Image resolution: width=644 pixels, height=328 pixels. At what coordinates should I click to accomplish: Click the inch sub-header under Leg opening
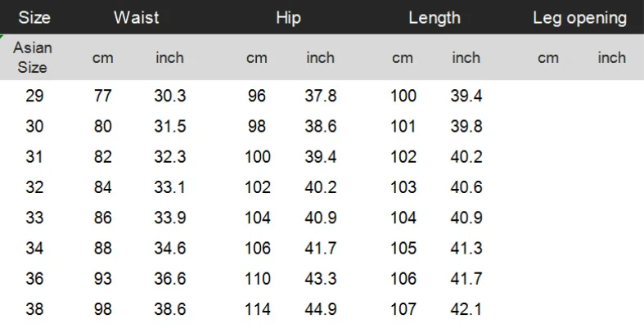[x=611, y=57]
